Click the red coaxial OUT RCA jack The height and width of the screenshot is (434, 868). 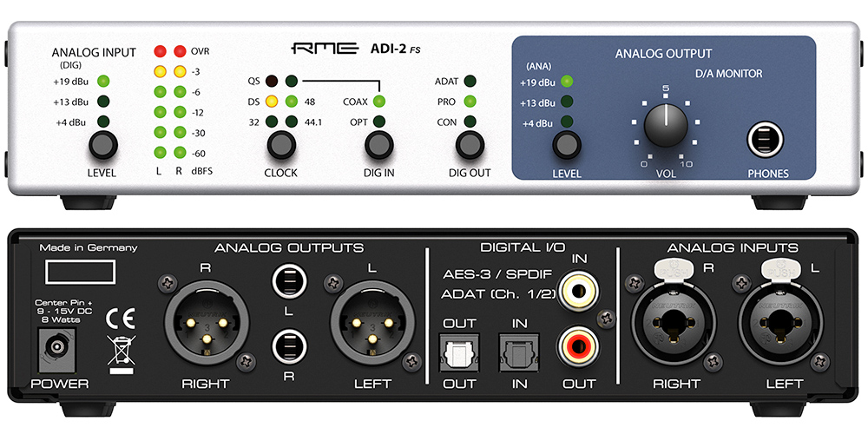tap(578, 346)
